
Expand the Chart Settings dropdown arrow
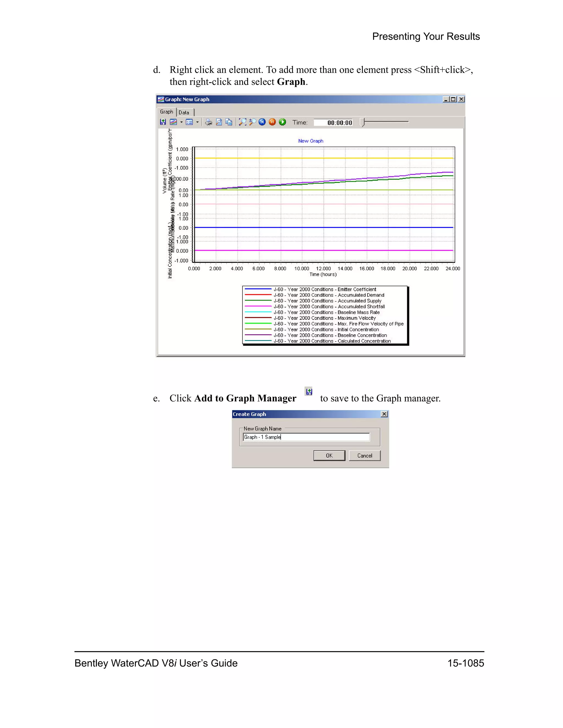tap(197, 122)
